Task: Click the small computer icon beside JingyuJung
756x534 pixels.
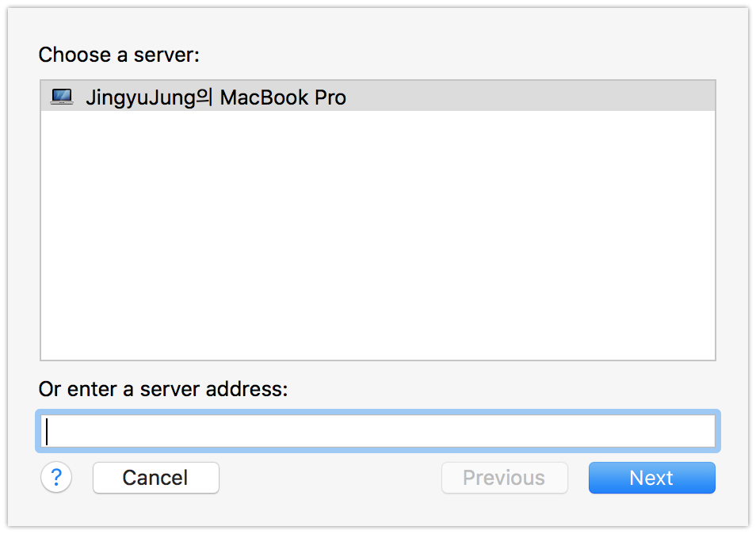Action: 62,97
